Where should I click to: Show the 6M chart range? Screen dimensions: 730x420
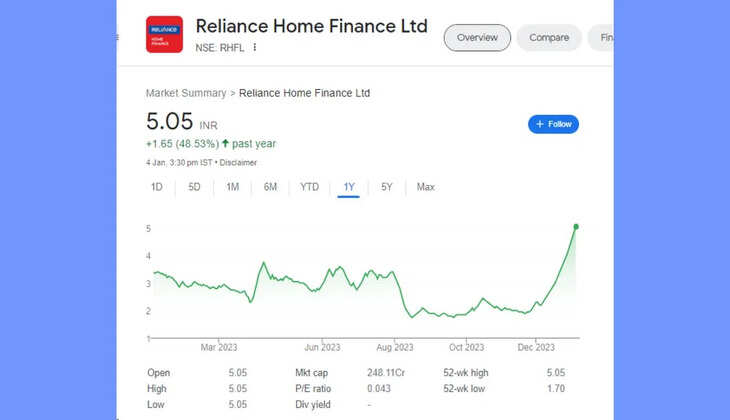(x=271, y=187)
